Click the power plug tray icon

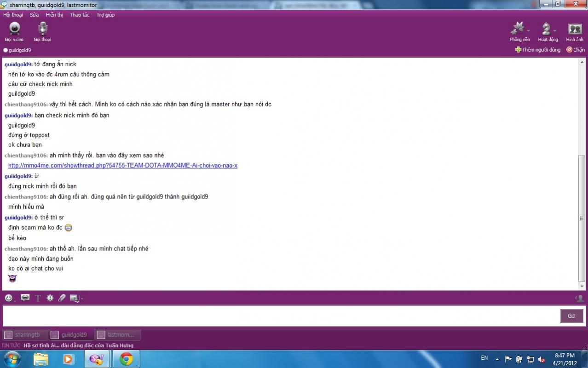(x=519, y=359)
